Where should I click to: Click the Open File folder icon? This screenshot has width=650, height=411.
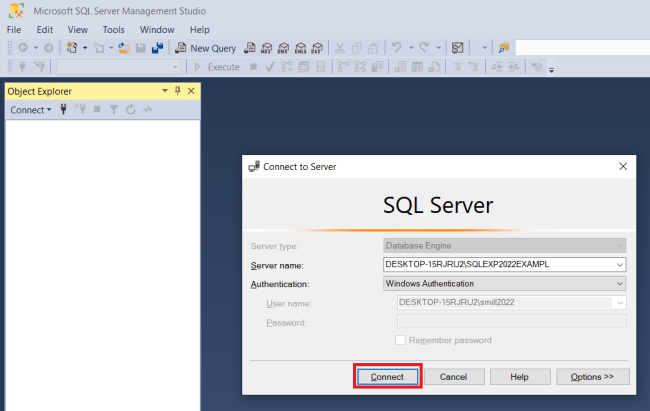[x=124, y=48]
